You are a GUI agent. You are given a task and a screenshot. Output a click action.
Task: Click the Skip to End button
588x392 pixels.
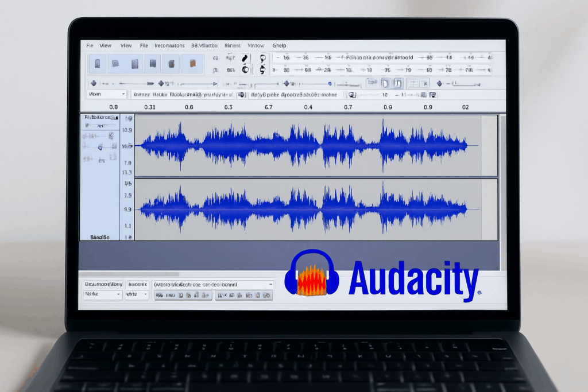tap(170, 63)
